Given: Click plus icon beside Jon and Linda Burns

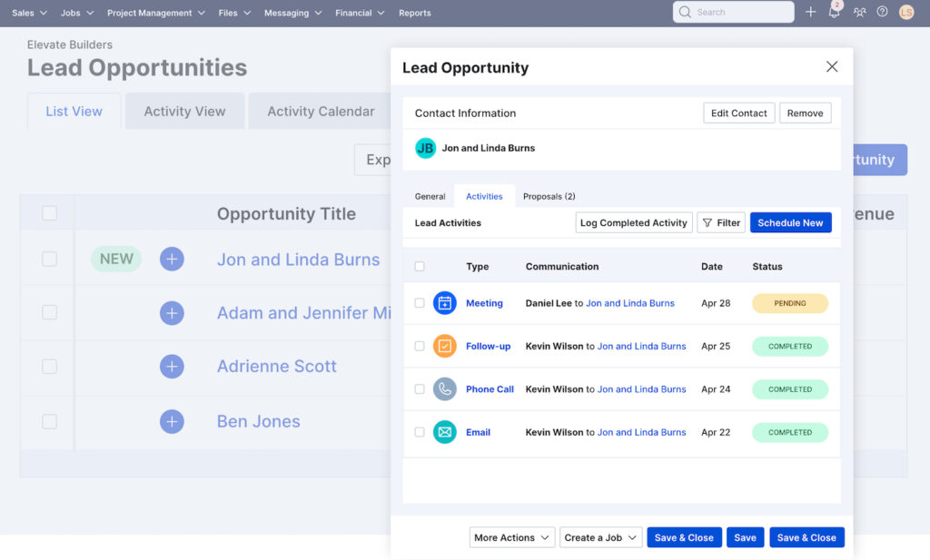Looking at the screenshot, I should pyautogui.click(x=172, y=259).
